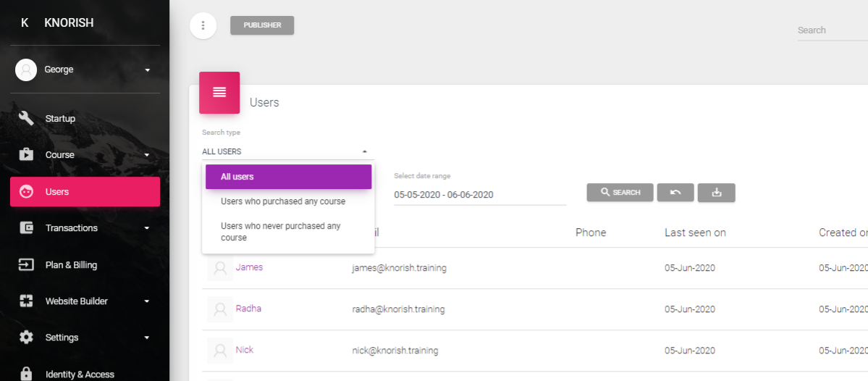The width and height of the screenshot is (868, 381).
Task: Open the Users sidebar item
Action: pyautogui.click(x=85, y=192)
